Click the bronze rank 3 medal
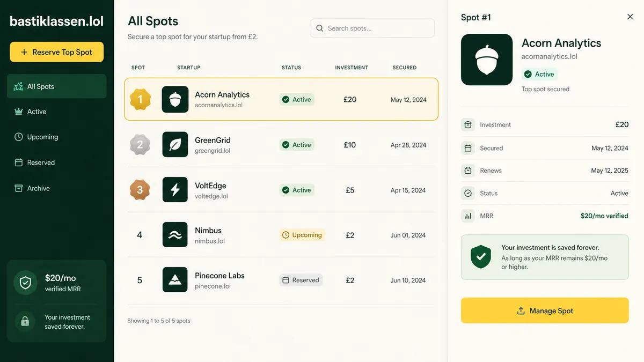 click(x=140, y=190)
